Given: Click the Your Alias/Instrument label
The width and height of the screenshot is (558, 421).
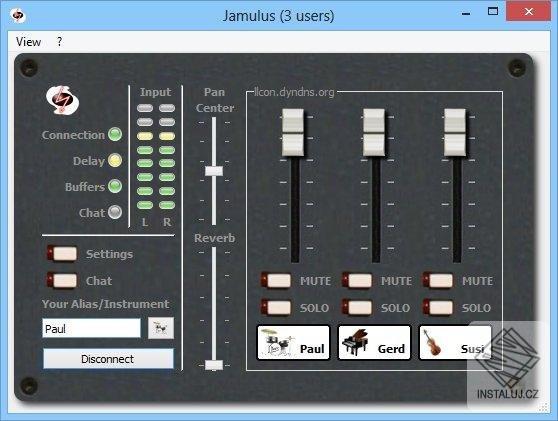Looking at the screenshot, I should [x=105, y=304].
